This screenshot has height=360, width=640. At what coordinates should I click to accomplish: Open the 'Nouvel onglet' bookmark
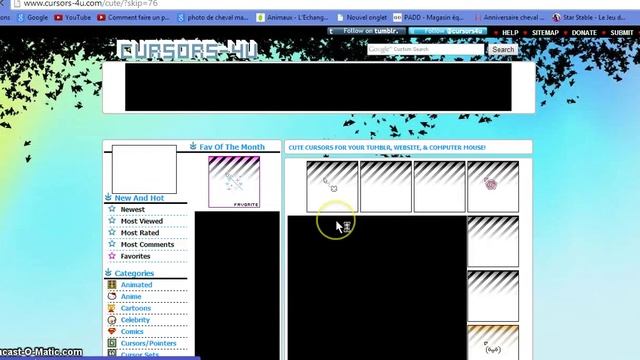pyautogui.click(x=362, y=18)
